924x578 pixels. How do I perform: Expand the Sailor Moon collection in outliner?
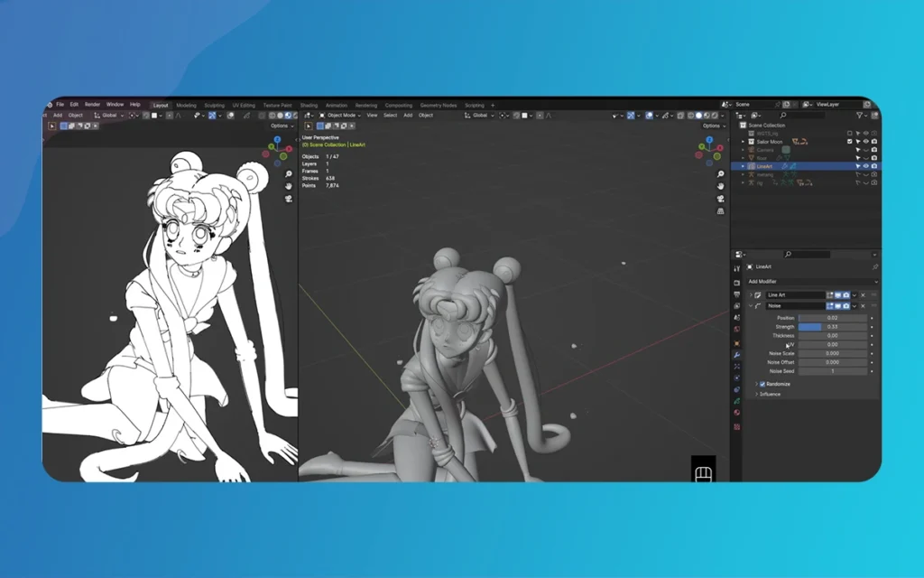tap(744, 142)
